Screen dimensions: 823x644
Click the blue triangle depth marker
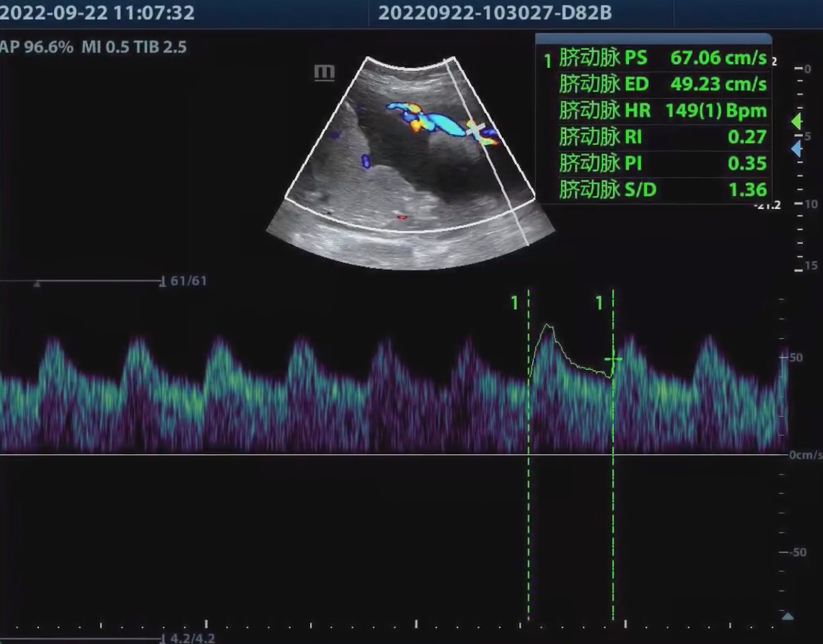click(796, 149)
